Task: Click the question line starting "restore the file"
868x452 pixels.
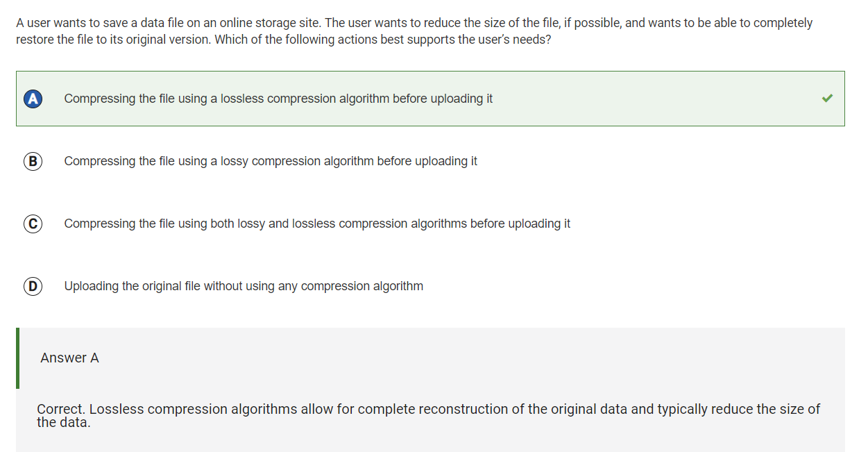Action: (x=284, y=40)
